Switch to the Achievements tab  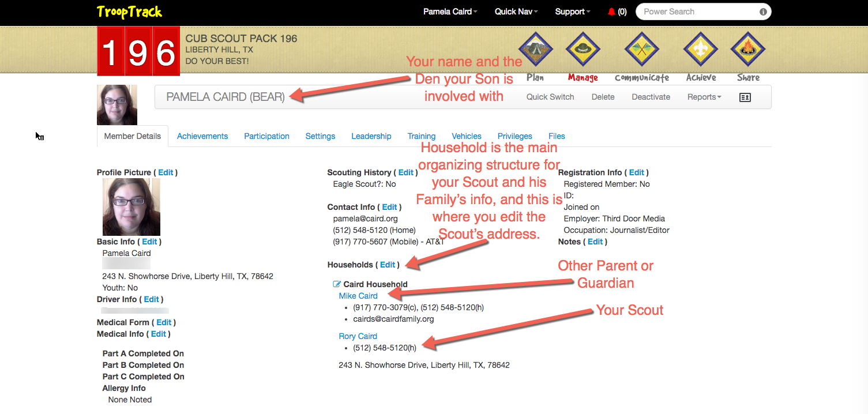point(202,136)
